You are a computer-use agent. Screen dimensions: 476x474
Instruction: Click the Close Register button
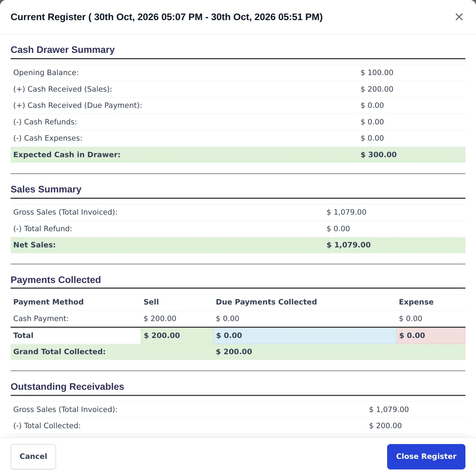426,456
